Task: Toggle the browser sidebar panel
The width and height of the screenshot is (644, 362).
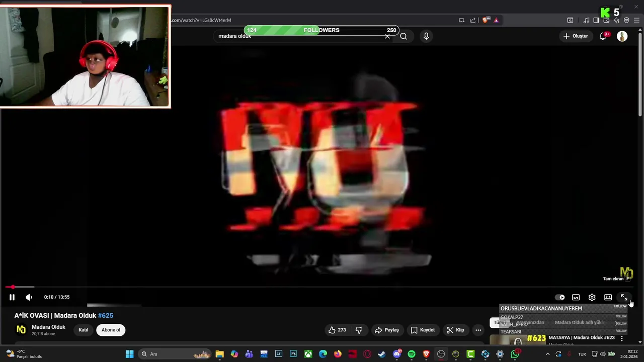Action: click(x=596, y=20)
